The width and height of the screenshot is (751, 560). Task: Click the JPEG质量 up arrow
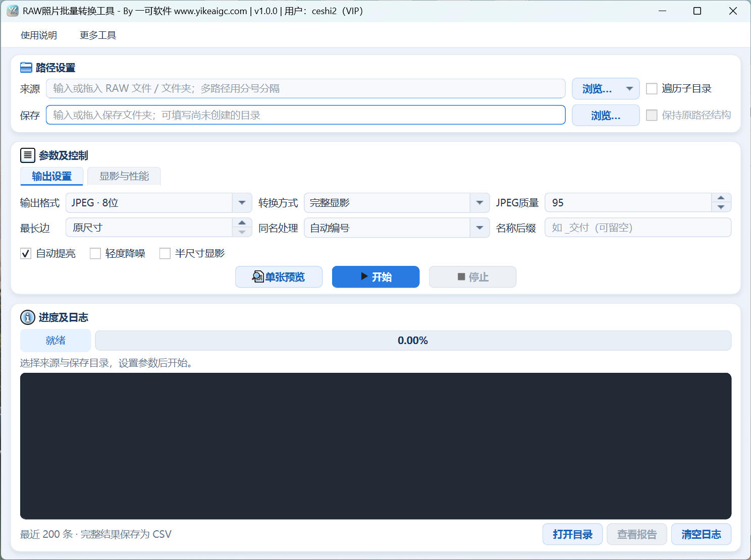pos(721,198)
